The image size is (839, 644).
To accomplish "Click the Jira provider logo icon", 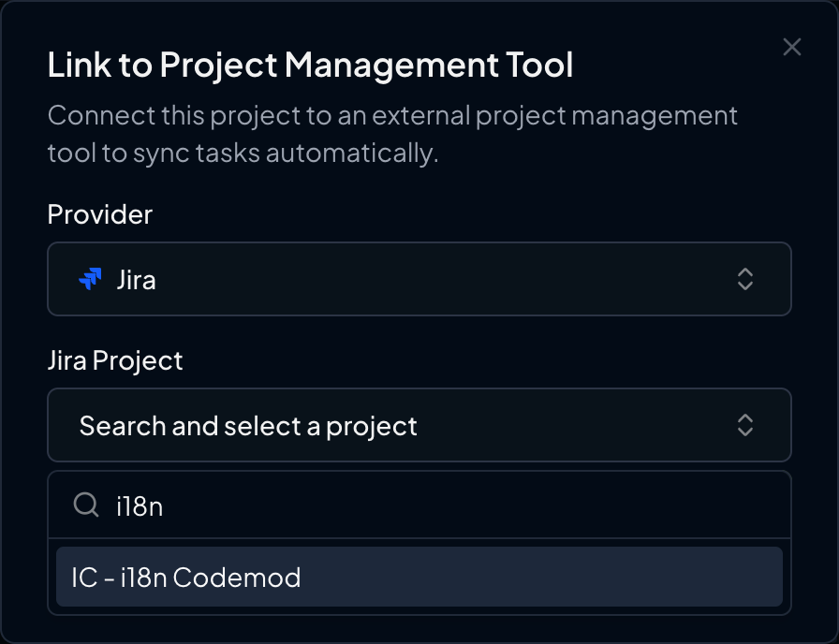I will click(91, 279).
